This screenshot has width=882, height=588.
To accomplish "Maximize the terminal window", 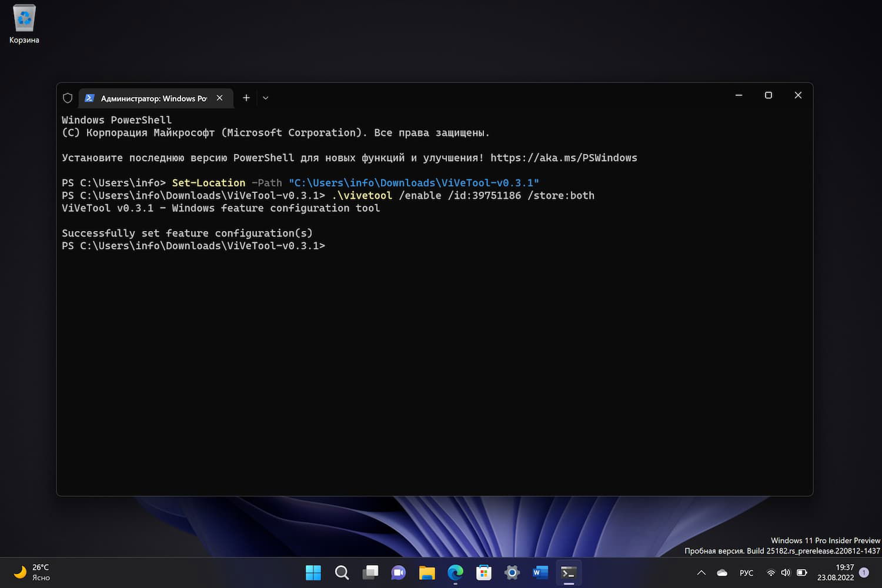I will tap(769, 95).
